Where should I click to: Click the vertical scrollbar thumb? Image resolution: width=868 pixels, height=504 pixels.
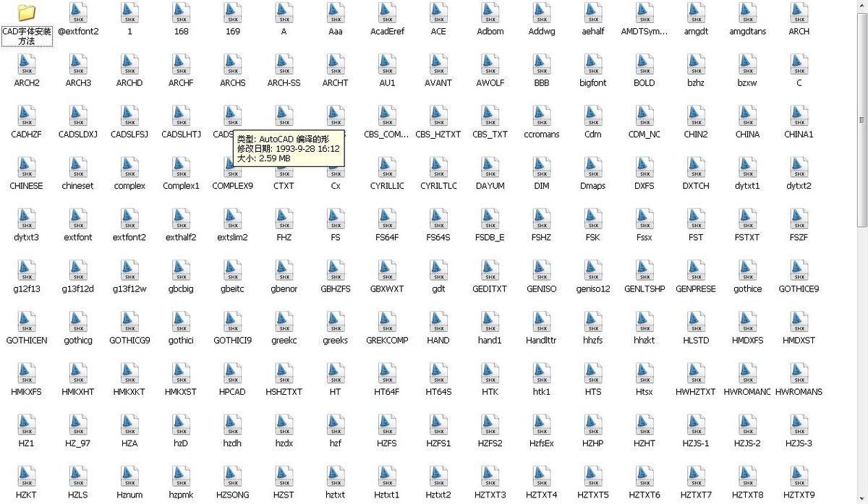point(861,119)
